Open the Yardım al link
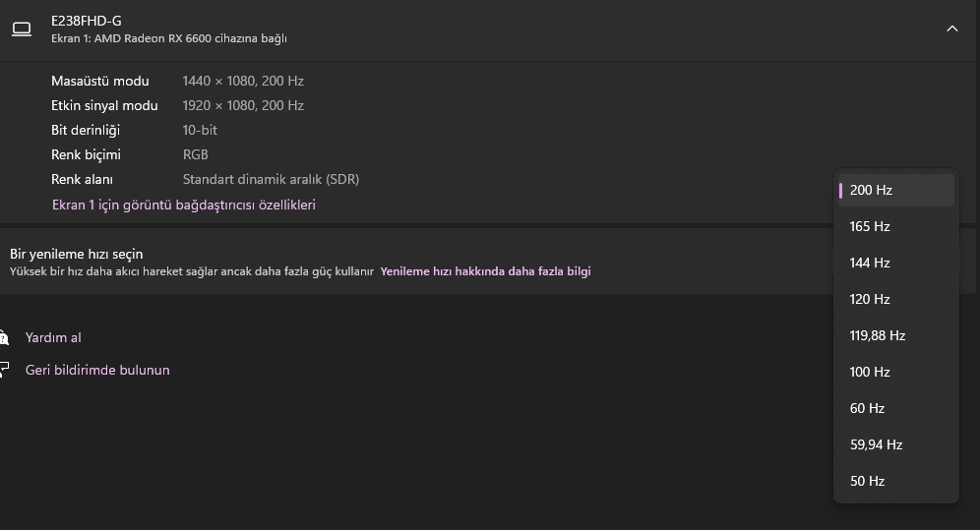The height and width of the screenshot is (530, 980). pos(53,337)
